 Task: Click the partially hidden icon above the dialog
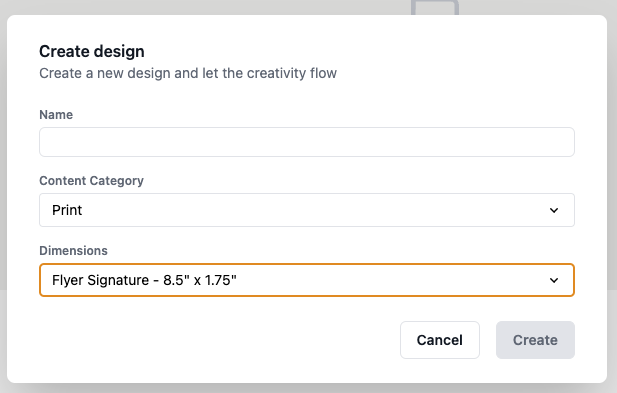tap(435, 7)
